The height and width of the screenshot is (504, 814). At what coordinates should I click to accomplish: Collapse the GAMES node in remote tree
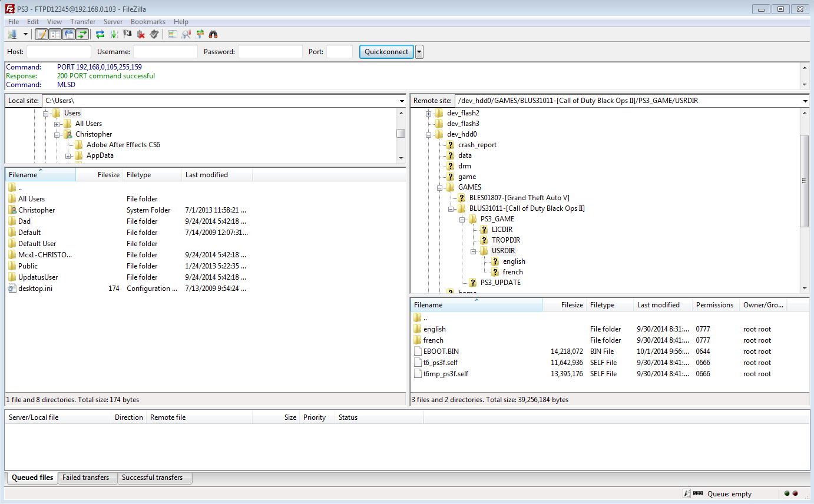click(439, 187)
